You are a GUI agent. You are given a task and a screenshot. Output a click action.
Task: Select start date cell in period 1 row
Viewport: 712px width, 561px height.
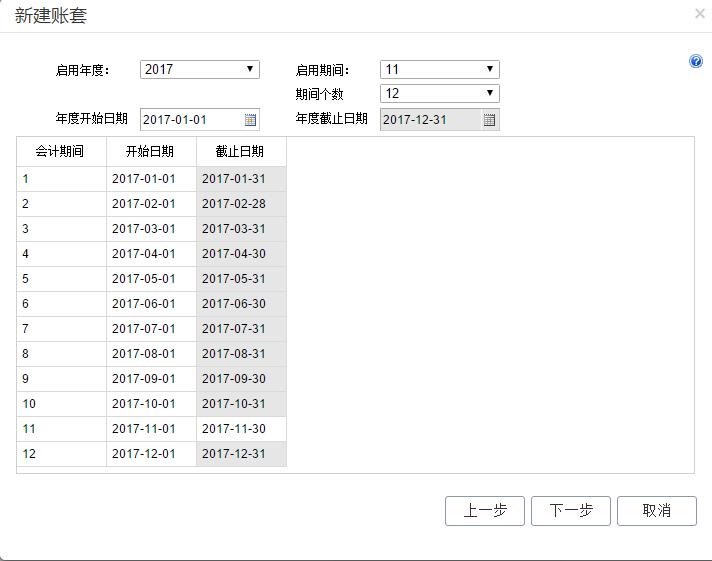tap(151, 179)
